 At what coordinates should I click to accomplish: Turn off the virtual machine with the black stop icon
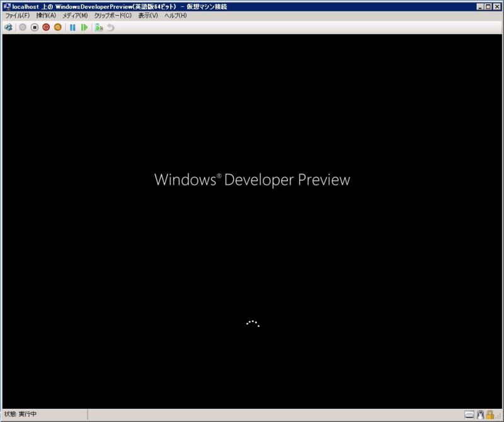pos(35,27)
